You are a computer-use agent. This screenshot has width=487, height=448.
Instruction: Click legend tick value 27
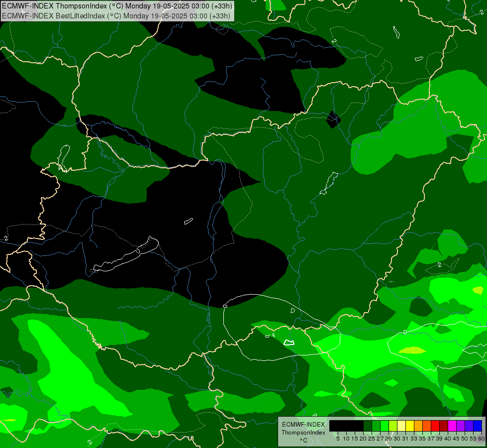(x=380, y=439)
